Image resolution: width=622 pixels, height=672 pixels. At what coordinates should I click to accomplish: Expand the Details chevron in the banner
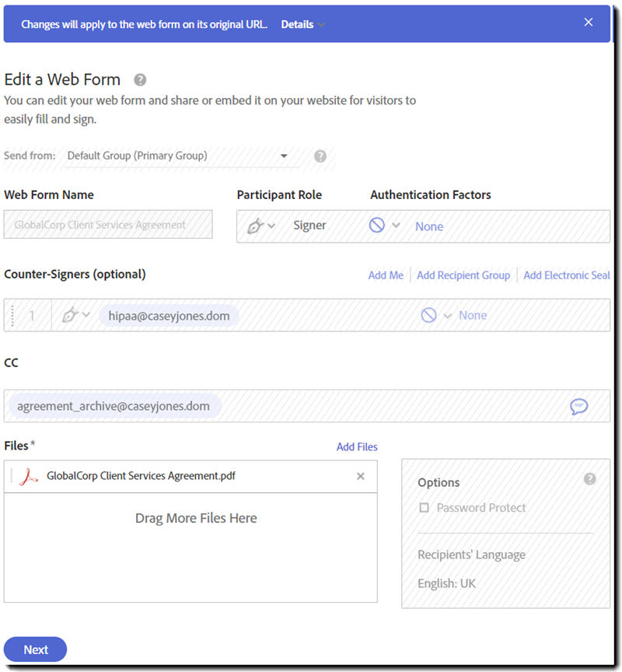click(x=321, y=25)
